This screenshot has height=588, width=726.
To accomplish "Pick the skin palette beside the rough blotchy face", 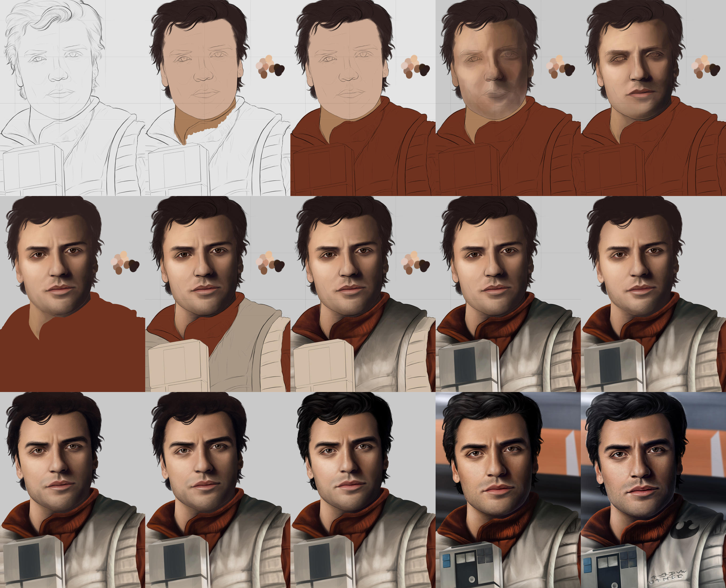I will pyautogui.click(x=560, y=67).
